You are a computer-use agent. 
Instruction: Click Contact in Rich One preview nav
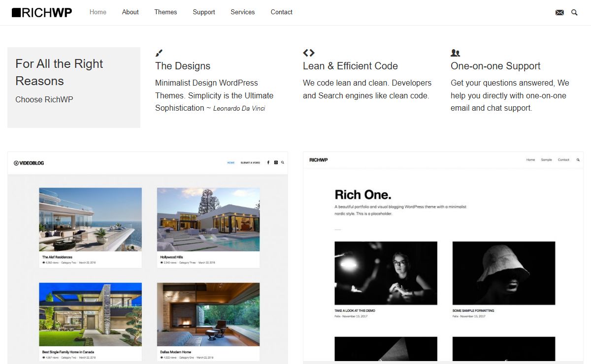click(564, 160)
